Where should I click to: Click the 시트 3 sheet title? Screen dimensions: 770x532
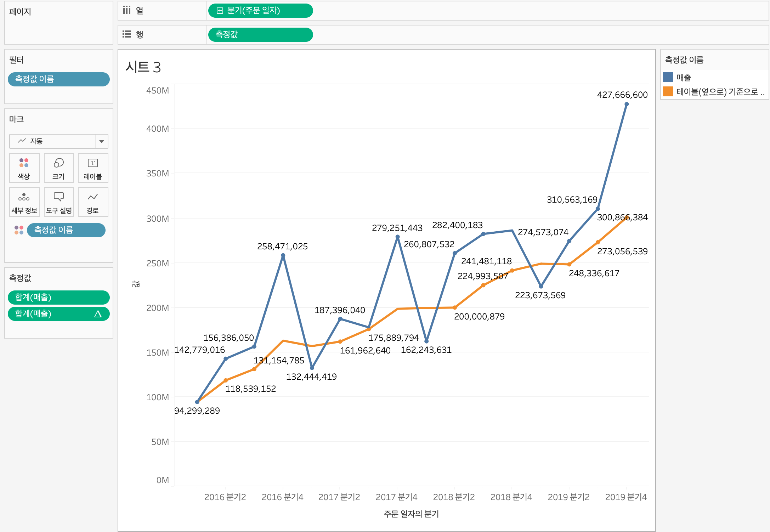(x=143, y=67)
